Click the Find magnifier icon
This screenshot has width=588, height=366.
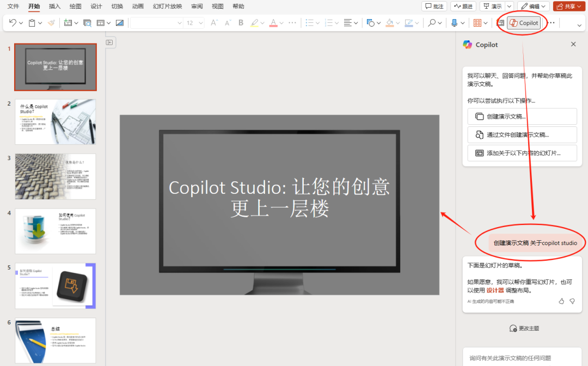tap(432, 23)
